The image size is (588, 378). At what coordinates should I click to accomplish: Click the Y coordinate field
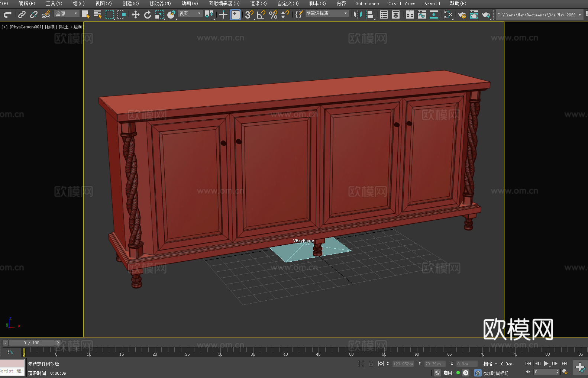435,364
